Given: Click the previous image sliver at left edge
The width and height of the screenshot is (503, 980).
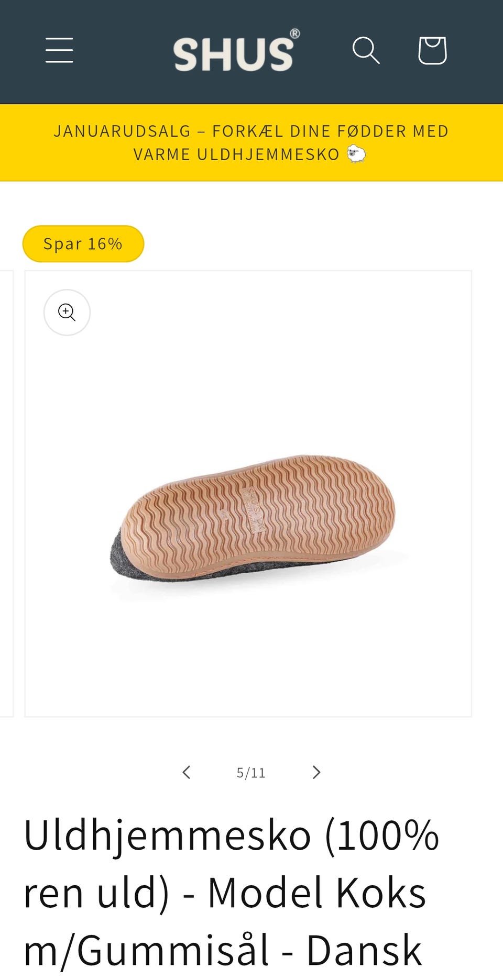Looking at the screenshot, I should click(6, 493).
